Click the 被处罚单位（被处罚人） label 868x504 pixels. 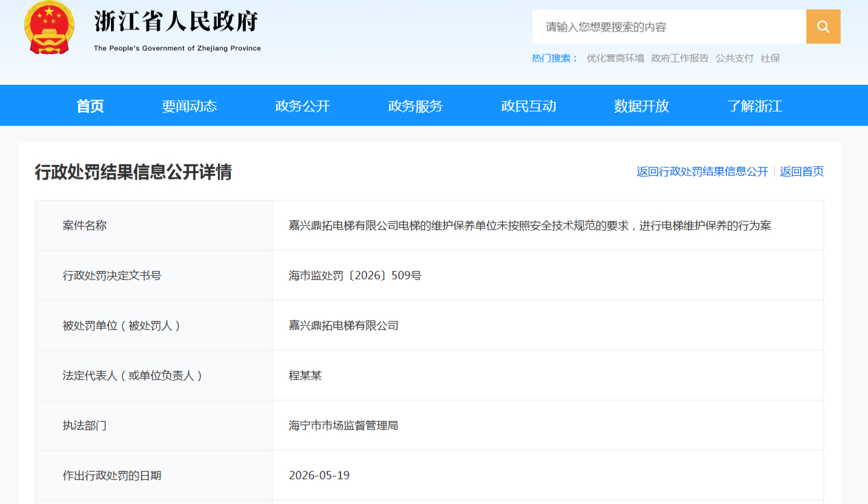(x=123, y=325)
